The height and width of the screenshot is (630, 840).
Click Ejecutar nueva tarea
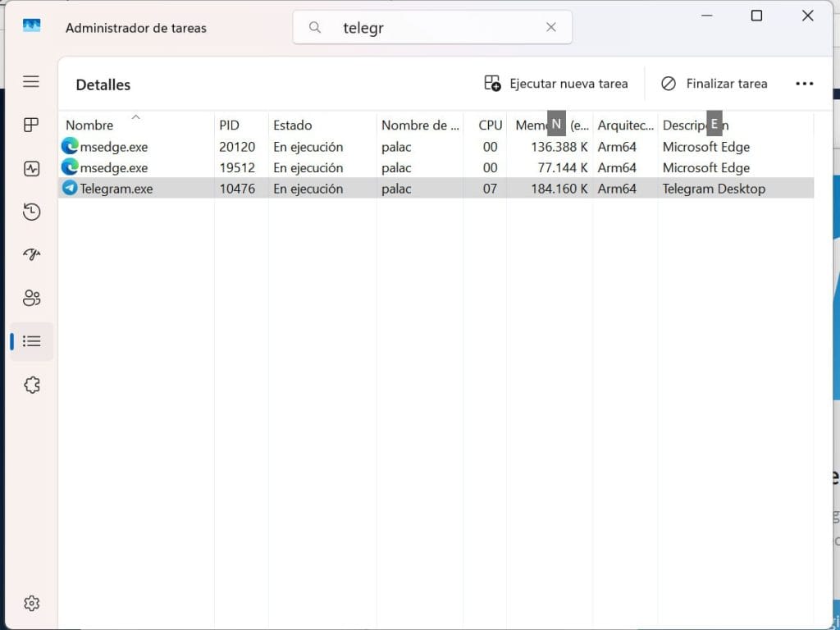tap(558, 83)
